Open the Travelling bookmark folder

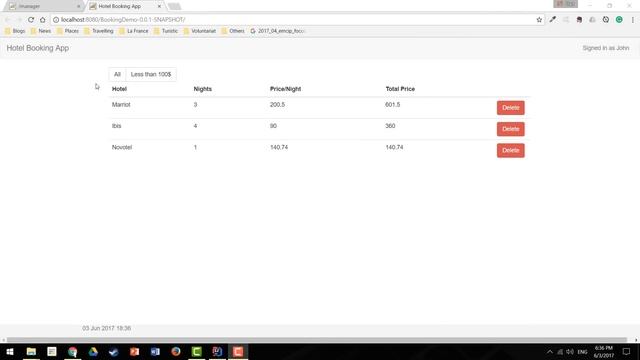(99, 31)
